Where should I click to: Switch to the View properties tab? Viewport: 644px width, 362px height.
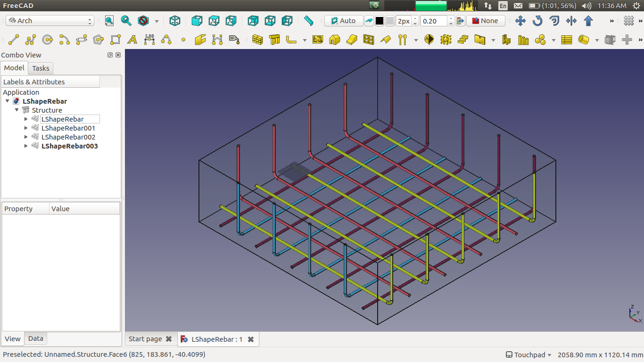[13, 338]
